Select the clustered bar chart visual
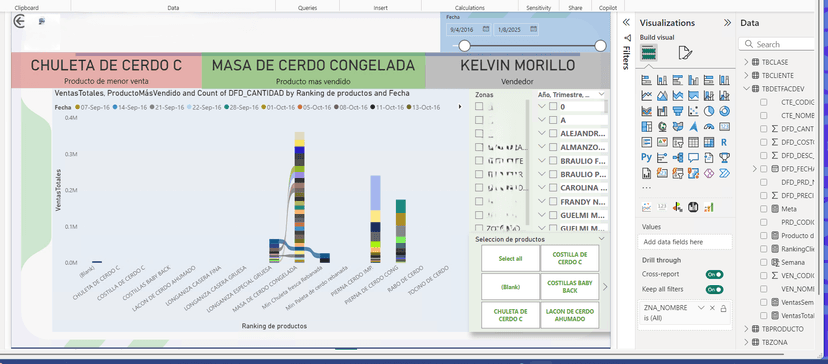This screenshot has height=364, width=828. tap(678, 80)
